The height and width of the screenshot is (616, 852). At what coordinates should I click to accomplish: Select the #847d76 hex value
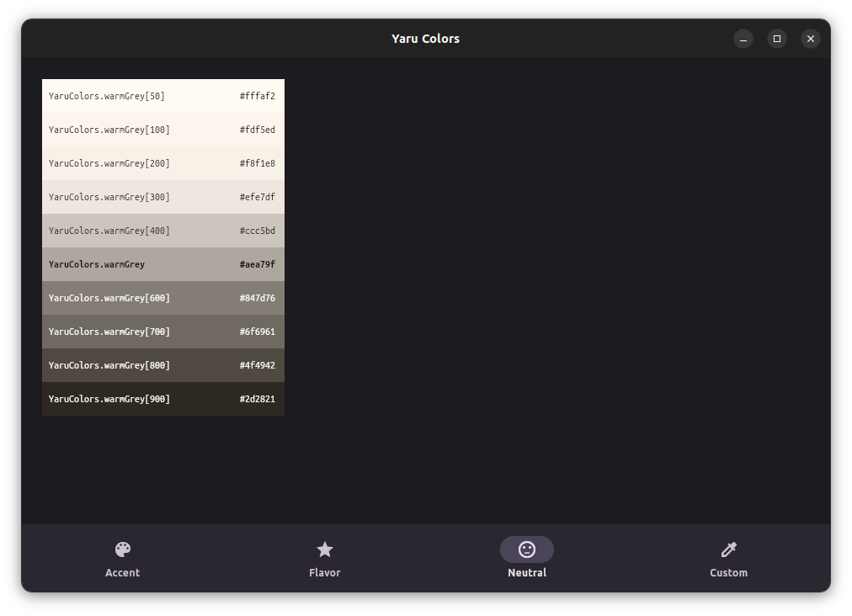[x=258, y=298]
